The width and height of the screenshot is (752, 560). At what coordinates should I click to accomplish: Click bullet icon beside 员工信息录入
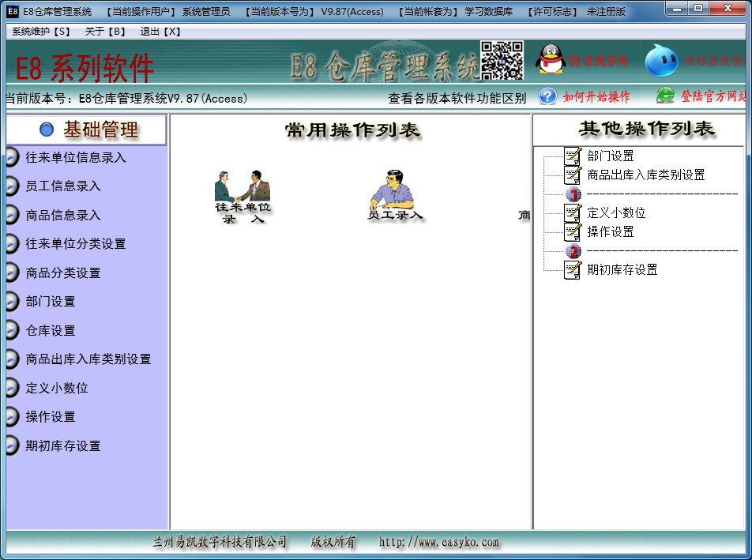coord(12,186)
